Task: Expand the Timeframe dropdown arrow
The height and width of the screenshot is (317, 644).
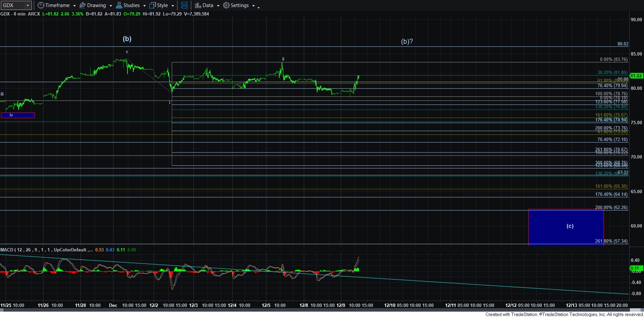Action: tap(74, 6)
